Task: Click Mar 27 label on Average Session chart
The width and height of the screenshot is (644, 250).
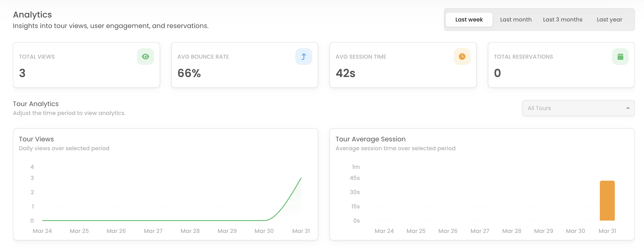Action: [479, 231]
